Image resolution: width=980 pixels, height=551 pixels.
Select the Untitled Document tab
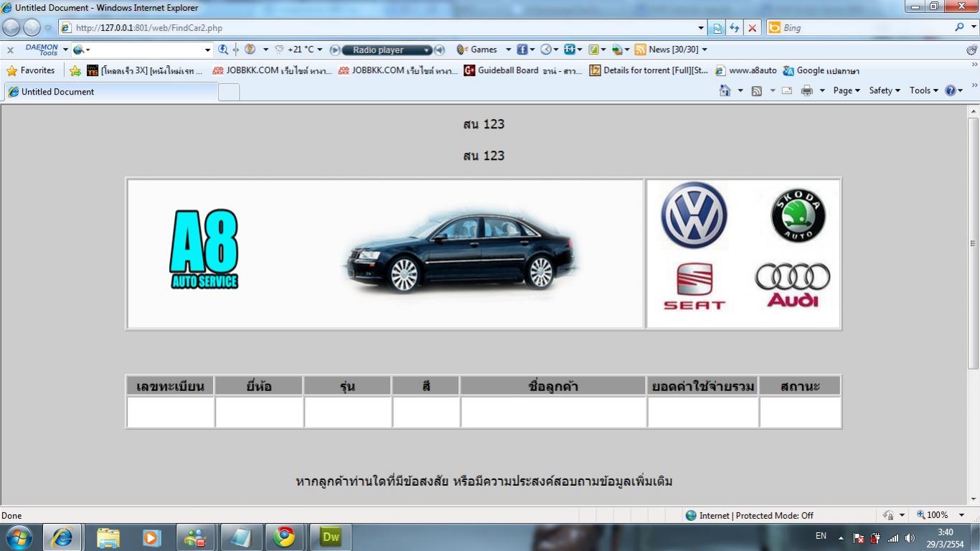[x=110, y=92]
